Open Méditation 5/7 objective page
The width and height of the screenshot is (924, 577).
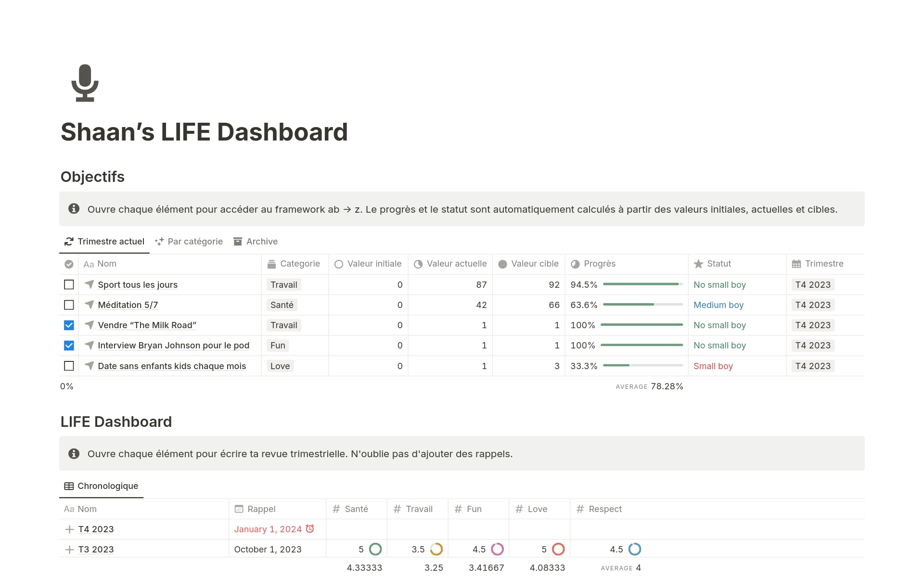coord(128,305)
